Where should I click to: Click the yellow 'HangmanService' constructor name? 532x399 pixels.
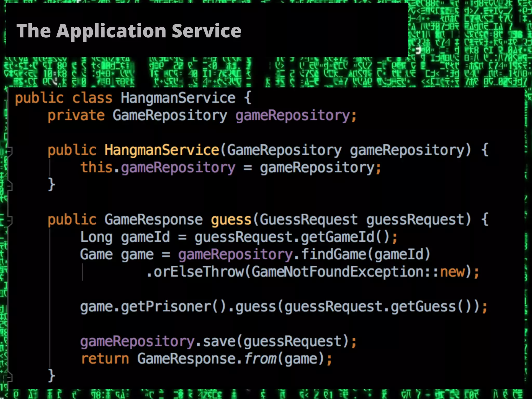pos(162,150)
